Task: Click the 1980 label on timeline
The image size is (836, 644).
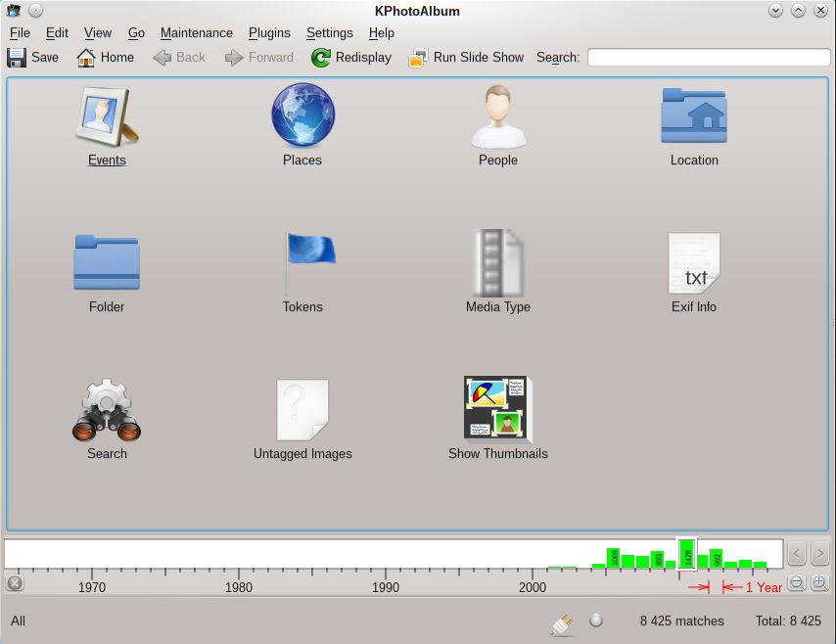Action: pyautogui.click(x=238, y=587)
